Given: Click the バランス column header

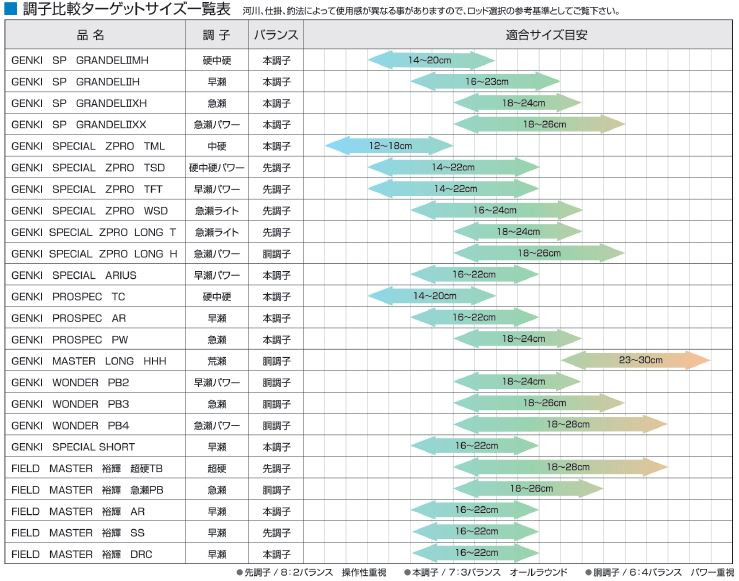Looking at the screenshot, I should (x=276, y=34).
